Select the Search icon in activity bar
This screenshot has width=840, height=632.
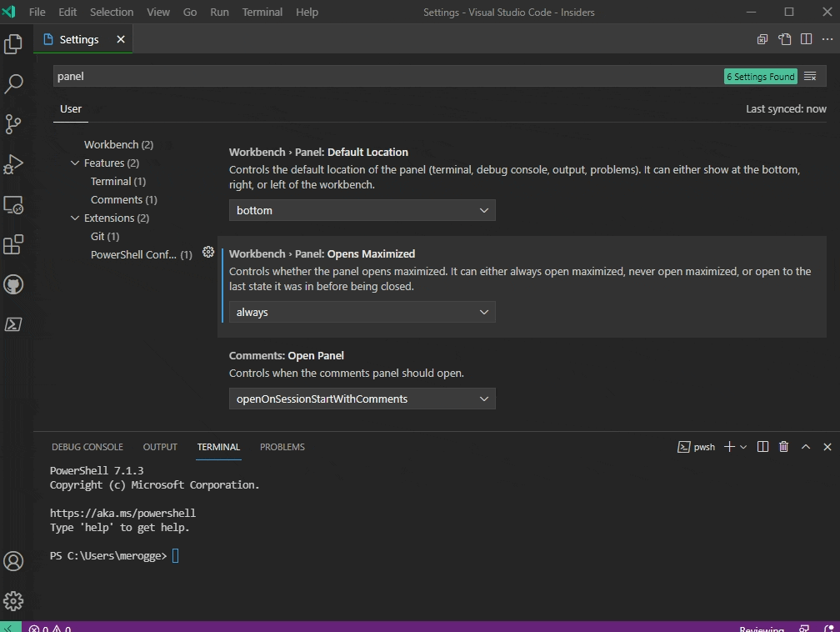click(13, 83)
